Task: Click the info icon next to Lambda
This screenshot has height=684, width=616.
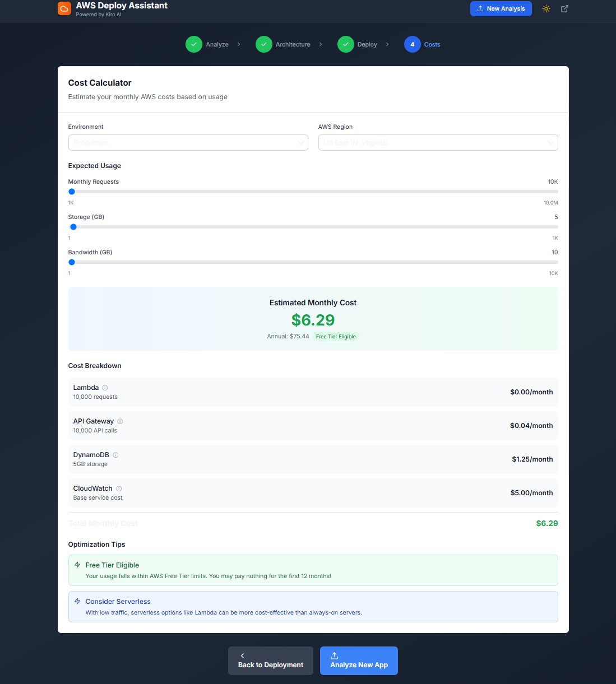Action: coord(105,388)
